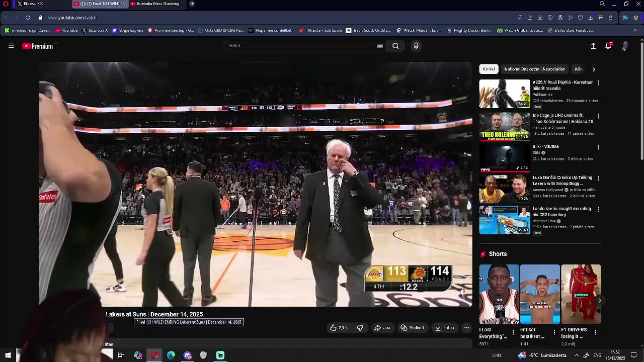Show hidden system tray icons
This screenshot has height=362, width=644.
[x=577, y=355]
